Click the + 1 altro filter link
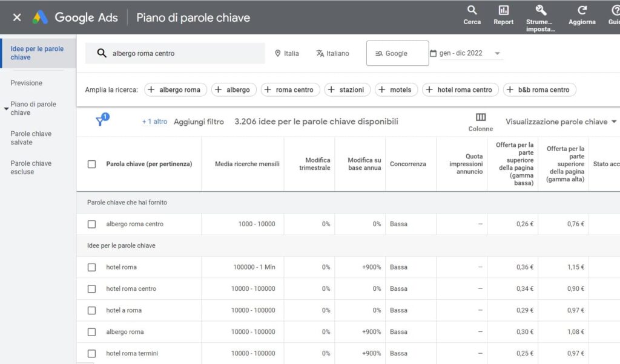 point(154,122)
